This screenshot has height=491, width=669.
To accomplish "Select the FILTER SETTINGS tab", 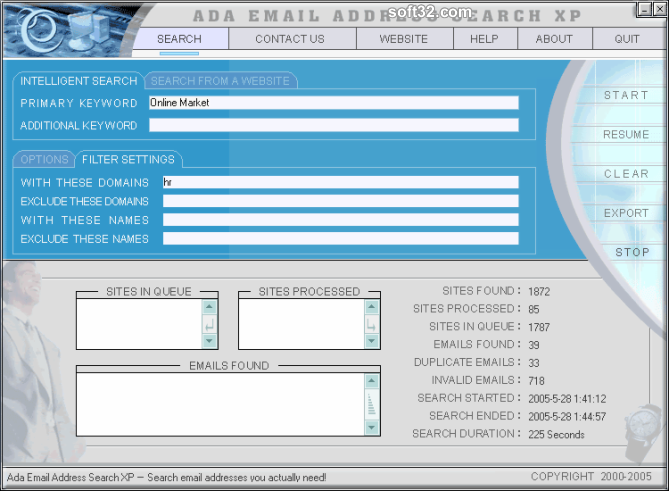I will tap(128, 159).
